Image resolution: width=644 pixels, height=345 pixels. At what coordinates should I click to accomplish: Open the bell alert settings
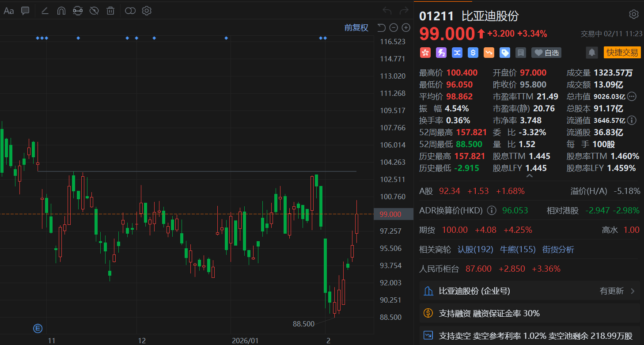[x=592, y=53]
